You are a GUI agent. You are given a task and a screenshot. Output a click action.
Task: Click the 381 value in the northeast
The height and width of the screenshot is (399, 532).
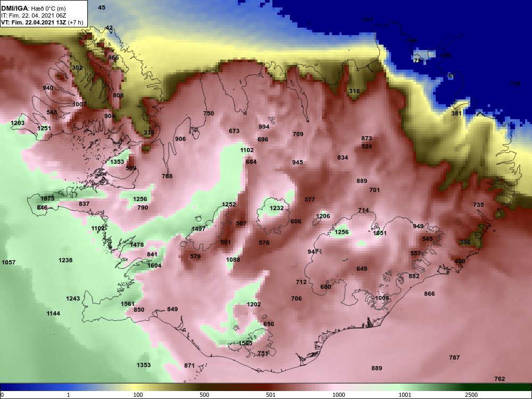coord(456,113)
